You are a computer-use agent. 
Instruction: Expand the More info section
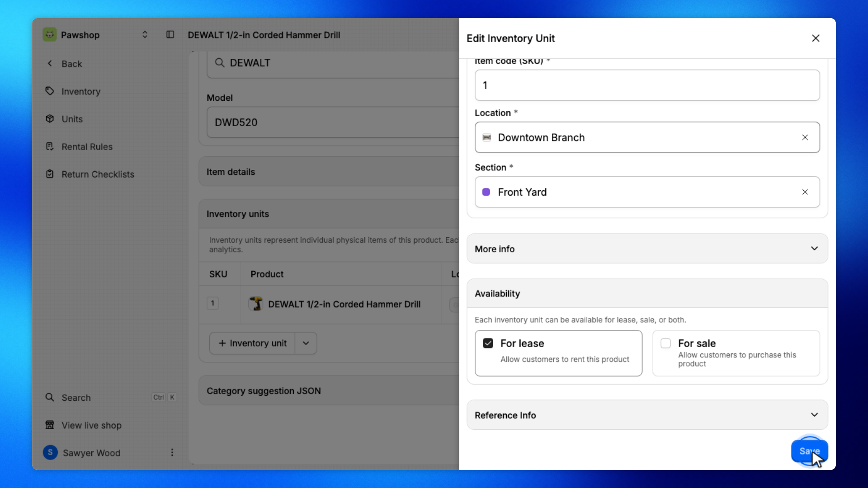click(x=647, y=249)
